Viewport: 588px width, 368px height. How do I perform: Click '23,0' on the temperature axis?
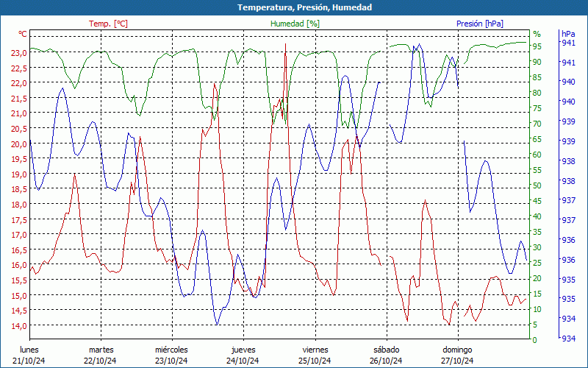[19, 53]
